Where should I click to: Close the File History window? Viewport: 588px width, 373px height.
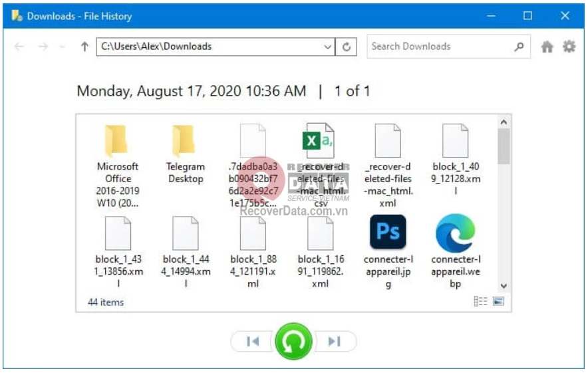pos(565,16)
